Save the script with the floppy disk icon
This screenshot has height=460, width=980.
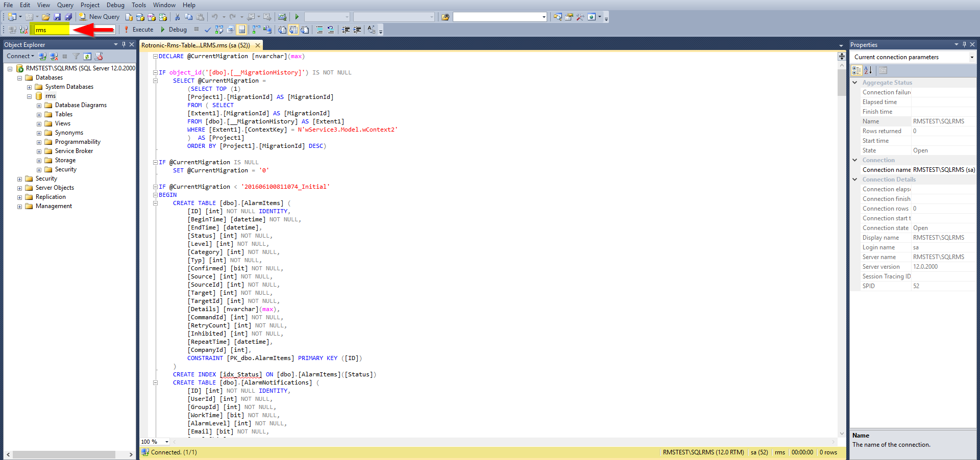coord(57,17)
